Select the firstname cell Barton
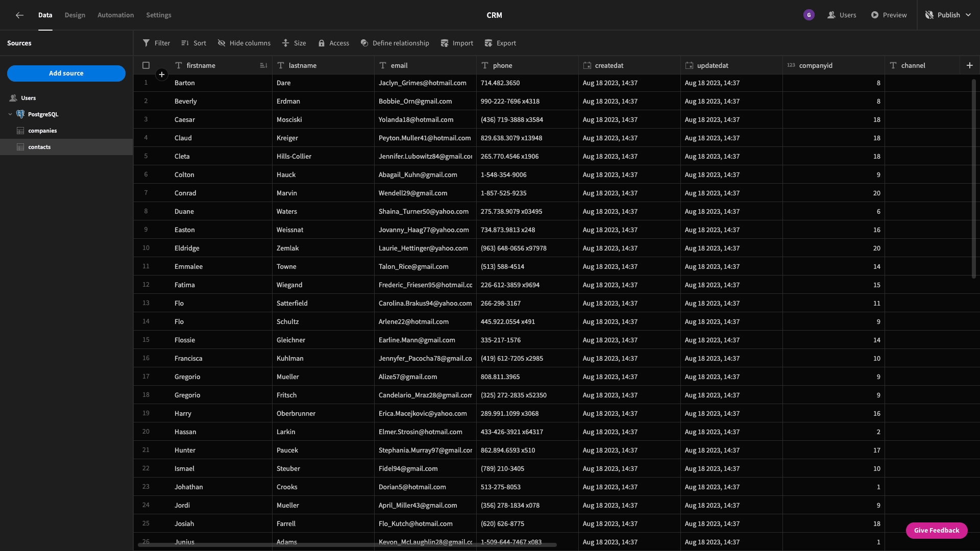Viewport: 980px width, 551px height. 221,83
